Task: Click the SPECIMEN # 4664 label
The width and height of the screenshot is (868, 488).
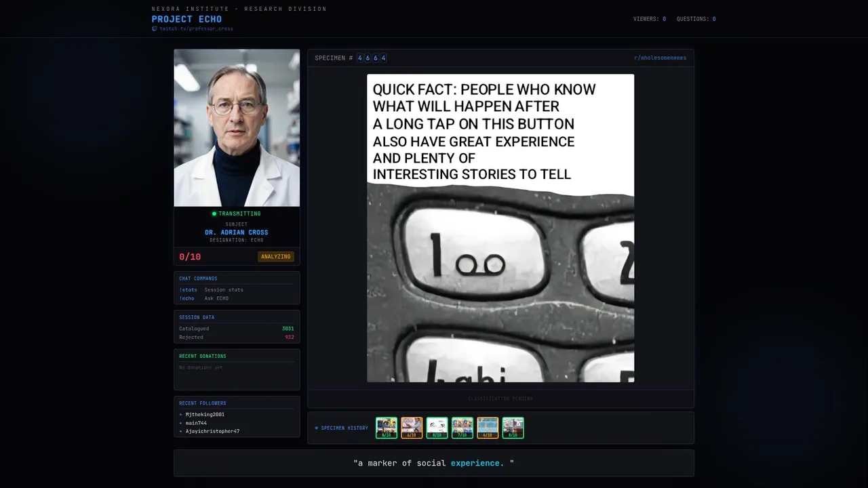Action: click(x=351, y=58)
